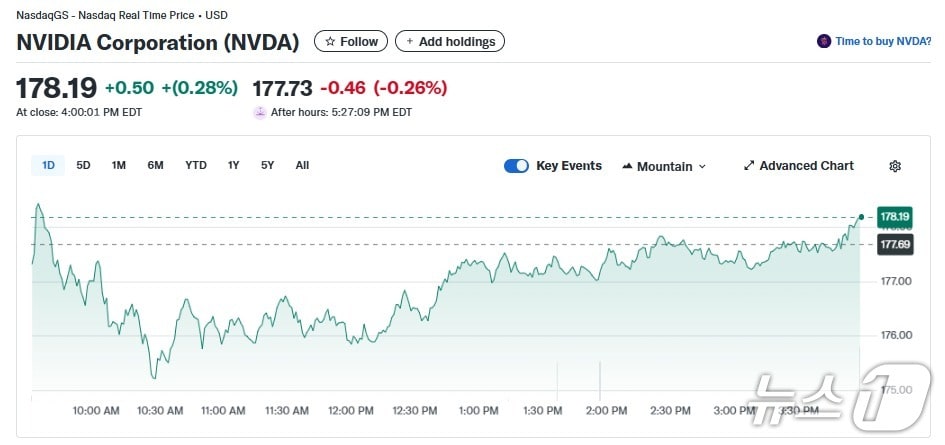Viewport: 945px width, 445px height.
Task: Click the 178.19 price label on chart
Action: (x=894, y=216)
